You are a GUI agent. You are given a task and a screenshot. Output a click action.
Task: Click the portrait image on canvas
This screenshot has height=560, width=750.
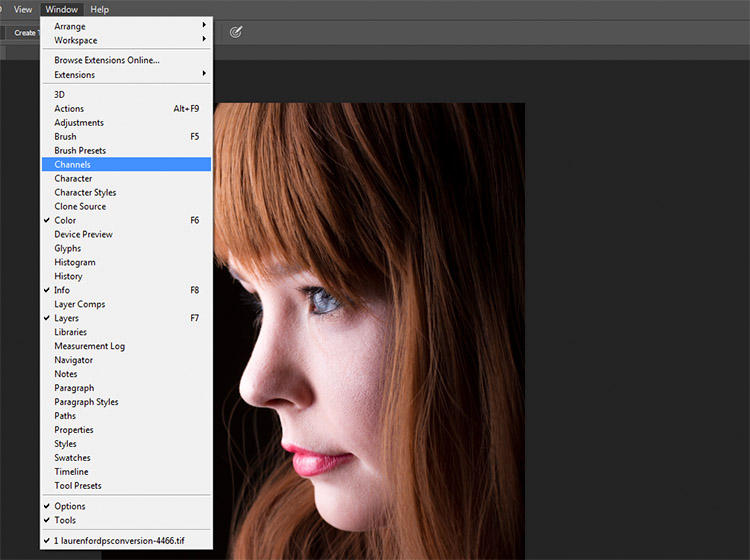pyautogui.click(x=369, y=331)
